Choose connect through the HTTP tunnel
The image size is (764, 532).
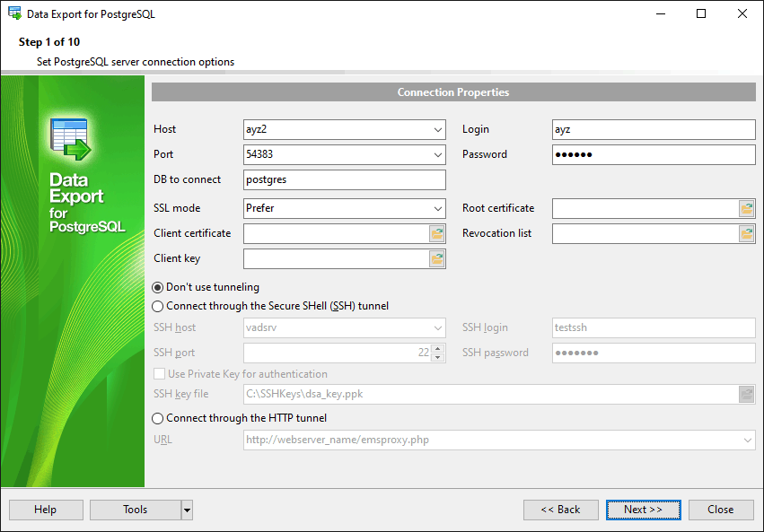click(x=157, y=416)
